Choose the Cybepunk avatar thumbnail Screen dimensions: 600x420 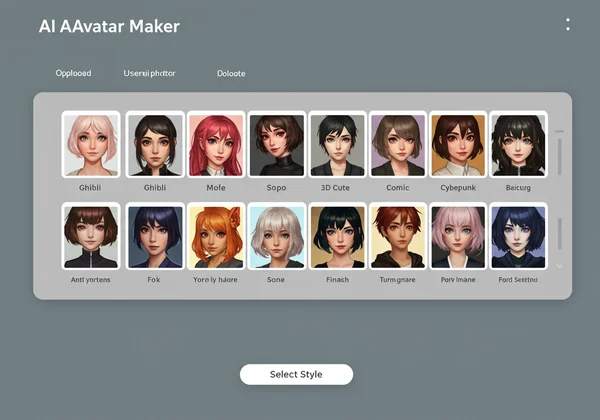tap(458, 145)
